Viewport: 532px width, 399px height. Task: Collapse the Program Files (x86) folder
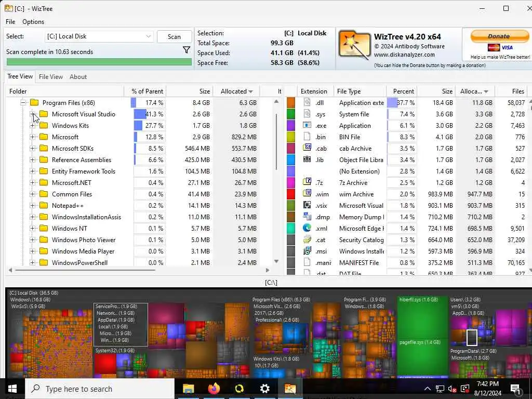[x=23, y=102]
